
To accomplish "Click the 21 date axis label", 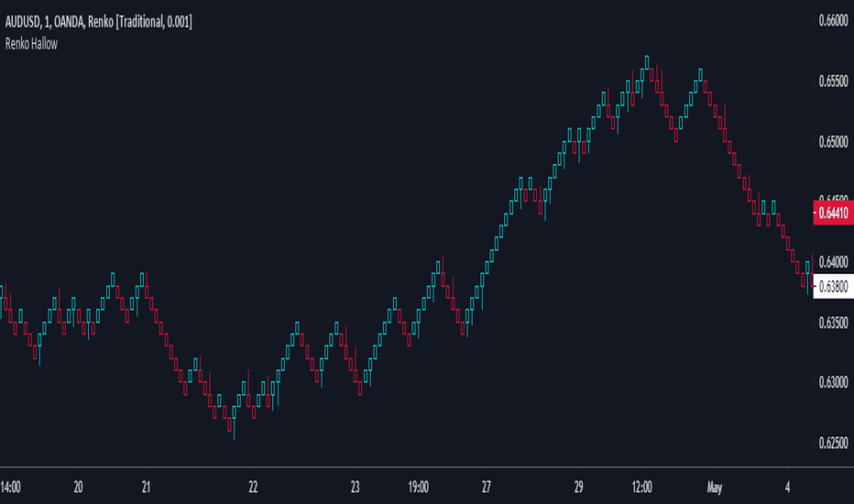I will point(146,488).
